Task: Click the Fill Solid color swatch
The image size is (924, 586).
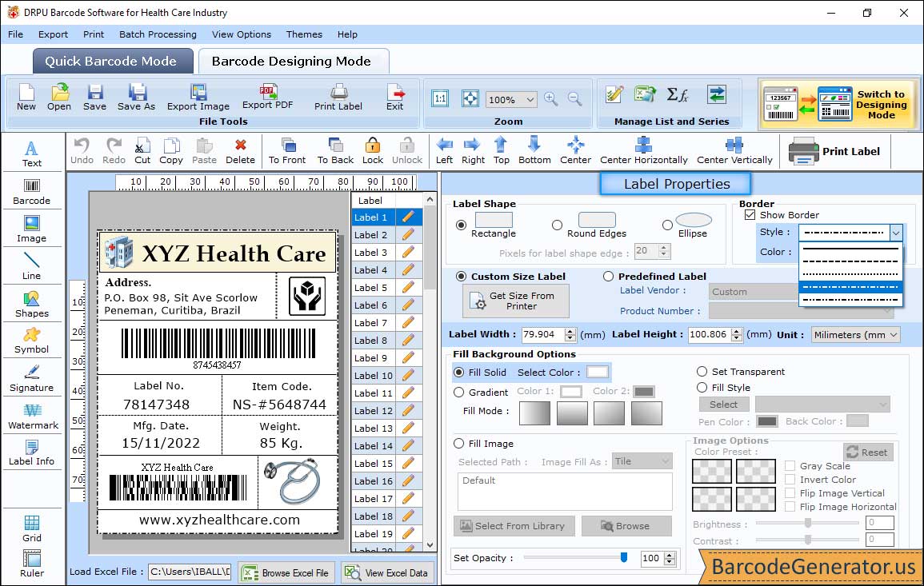Action: (597, 373)
